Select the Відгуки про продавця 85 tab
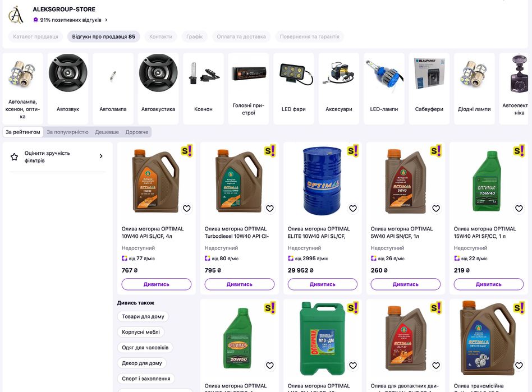This screenshot has width=532, height=392. [103, 36]
